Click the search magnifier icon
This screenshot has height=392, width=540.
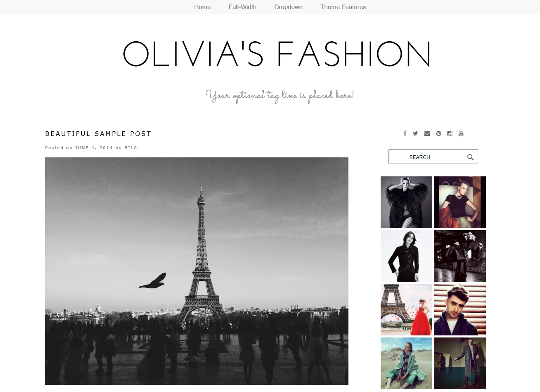[x=470, y=157]
